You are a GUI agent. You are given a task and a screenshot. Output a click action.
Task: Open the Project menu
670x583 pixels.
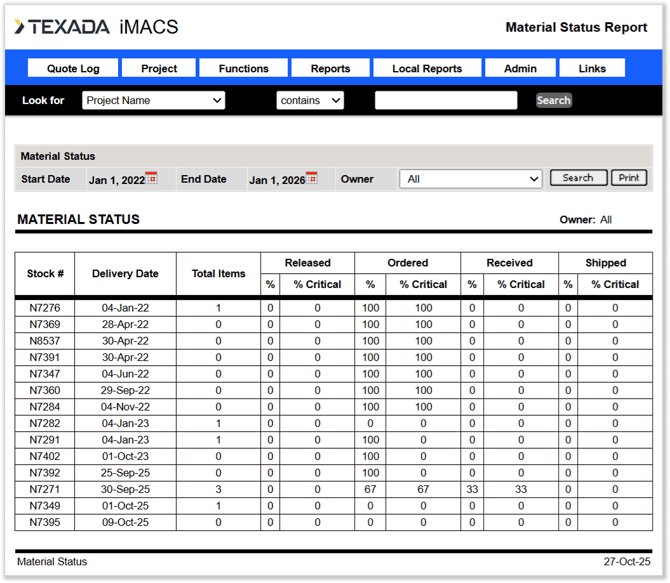[x=159, y=69]
